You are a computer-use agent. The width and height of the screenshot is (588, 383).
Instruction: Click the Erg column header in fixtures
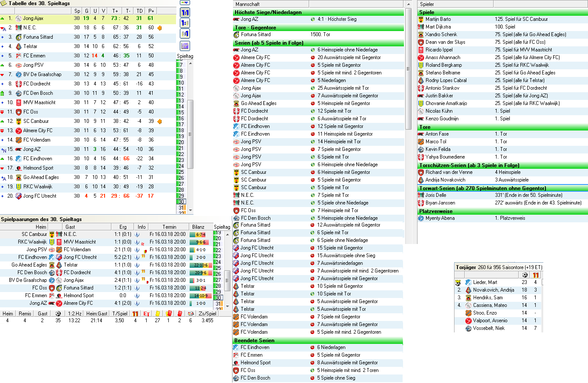tap(123, 227)
